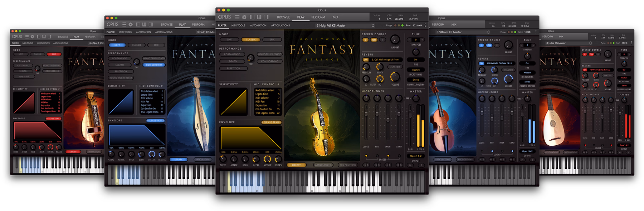Image resolution: width=644 pixels, height=211 pixels.
Task: Click the LIBRARY button in front window
Action: [297, 165]
